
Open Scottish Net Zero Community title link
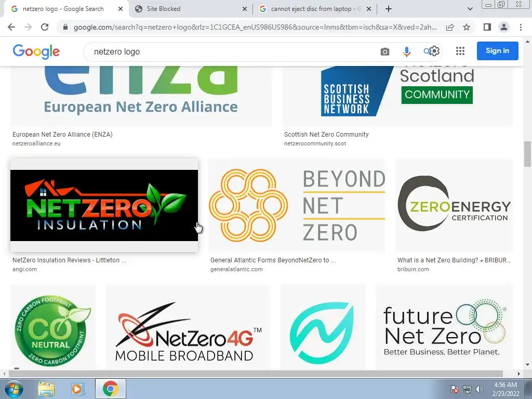pos(326,135)
